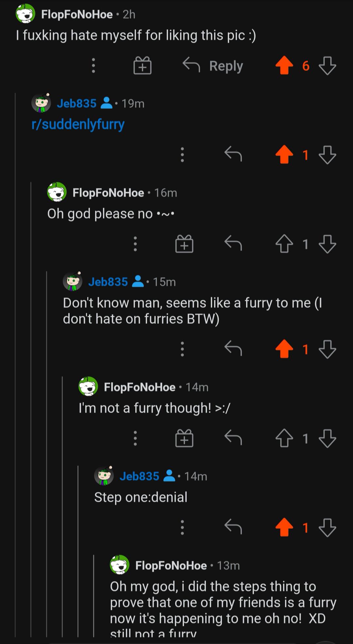This screenshot has height=644, width=353.
Task: Tap FlopFoNoHoe avatar on top comment
Action: (x=25, y=14)
